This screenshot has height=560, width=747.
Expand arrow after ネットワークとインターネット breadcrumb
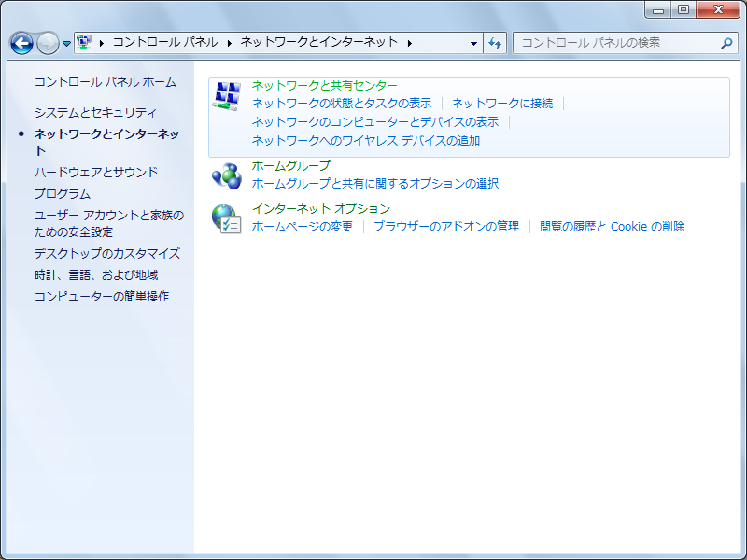click(x=410, y=43)
